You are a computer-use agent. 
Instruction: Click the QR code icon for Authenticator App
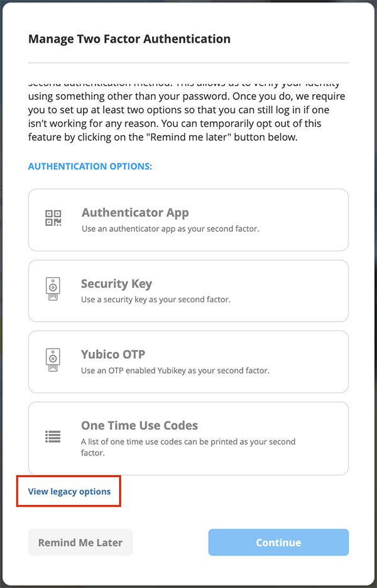point(53,218)
